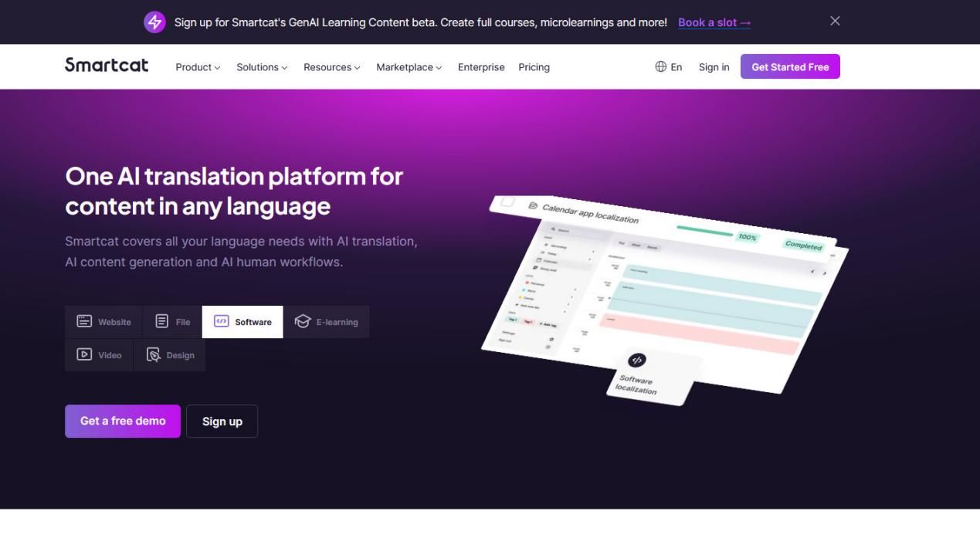Open the Book a slot link

tap(714, 22)
